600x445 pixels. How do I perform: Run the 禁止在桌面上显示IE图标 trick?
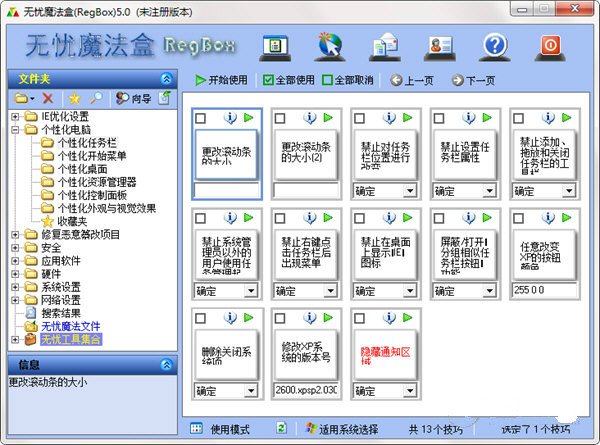[x=408, y=218]
